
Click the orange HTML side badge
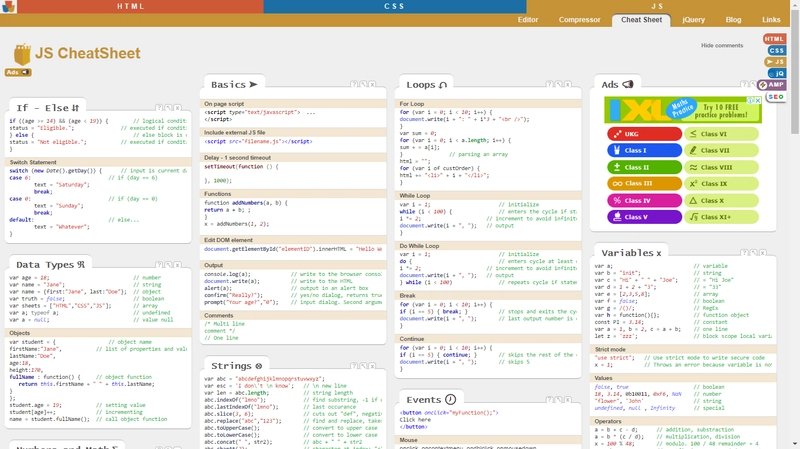(x=774, y=39)
